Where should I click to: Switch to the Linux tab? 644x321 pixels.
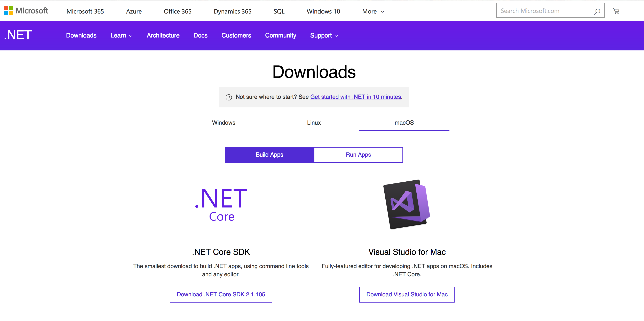click(314, 123)
